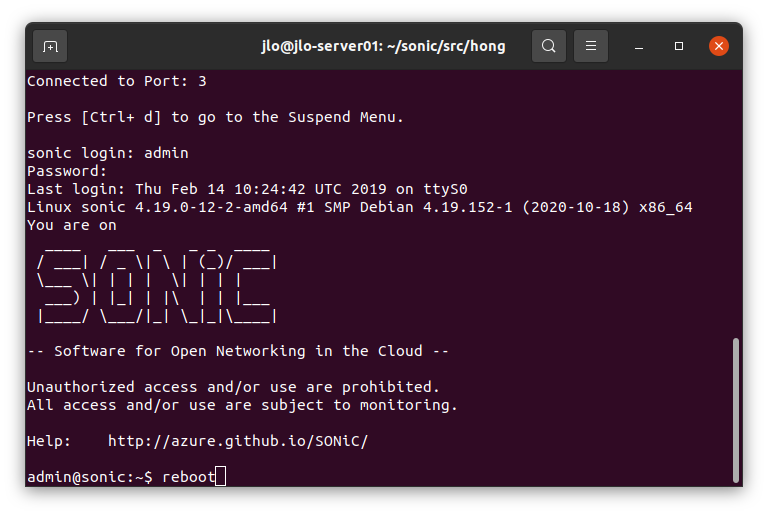
Task: Open a new terminal tab
Action: [x=50, y=46]
